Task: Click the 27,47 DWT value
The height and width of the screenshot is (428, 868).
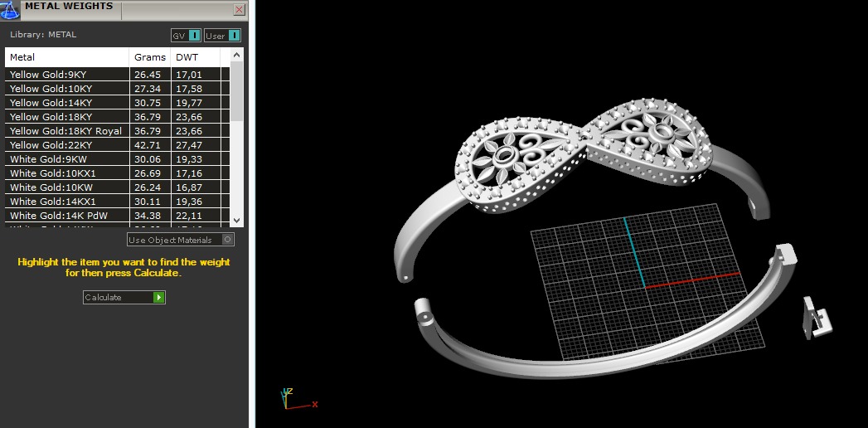Action: (x=189, y=145)
